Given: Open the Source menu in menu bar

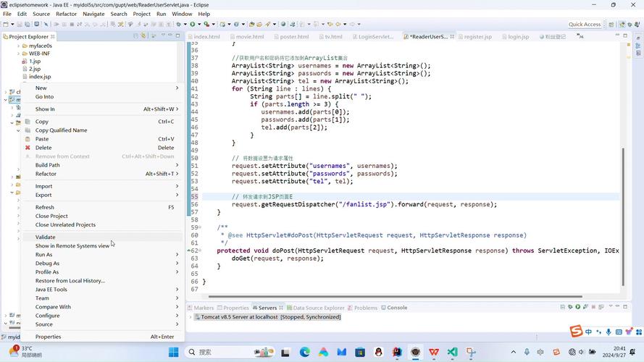Looking at the screenshot, I should click(x=41, y=14).
